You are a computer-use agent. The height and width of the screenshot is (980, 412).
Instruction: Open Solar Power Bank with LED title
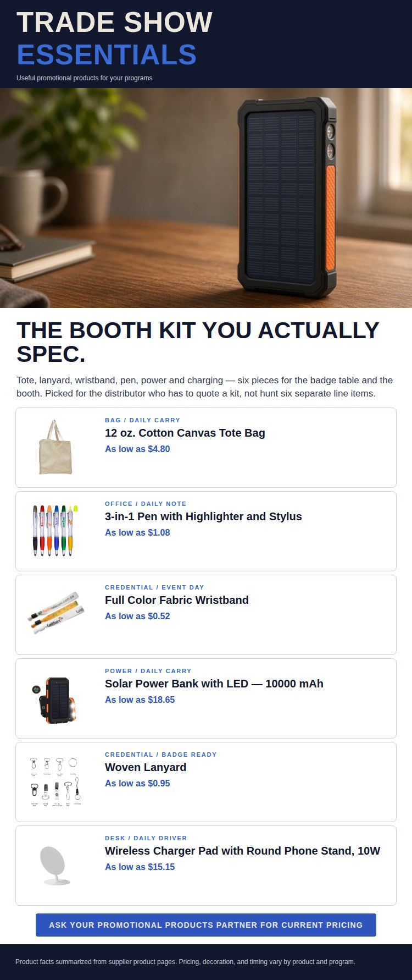214,684
